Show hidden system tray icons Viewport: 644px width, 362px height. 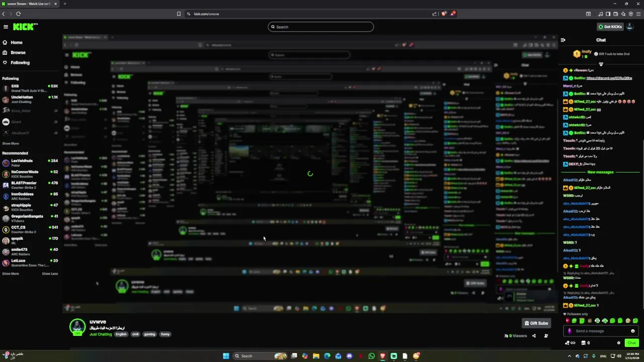(x=570, y=356)
